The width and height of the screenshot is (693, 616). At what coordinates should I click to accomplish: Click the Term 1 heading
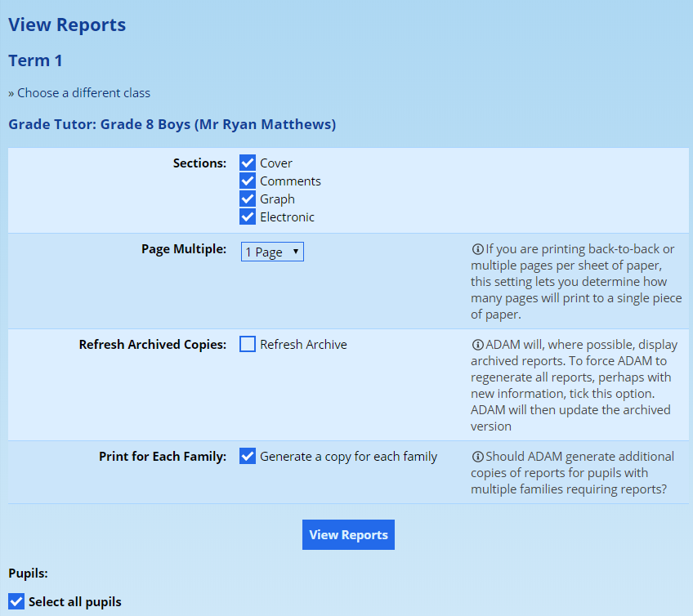point(35,60)
